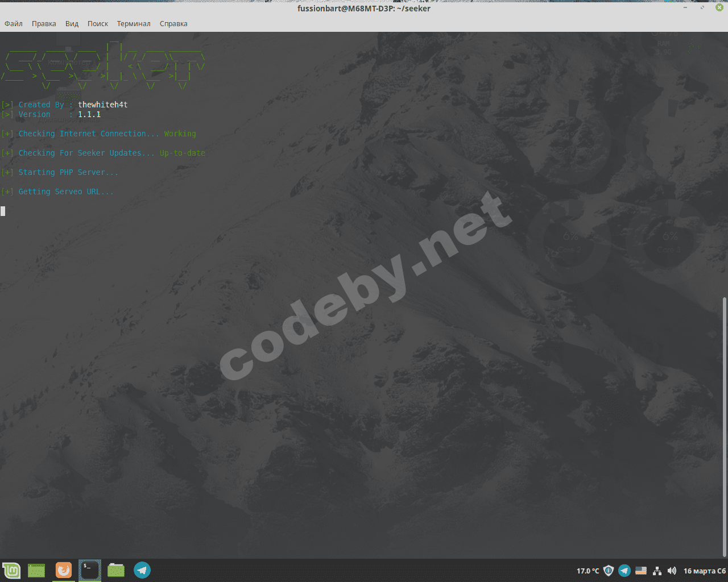Open the sound volume tray icon
The image size is (728, 582).
(672, 571)
